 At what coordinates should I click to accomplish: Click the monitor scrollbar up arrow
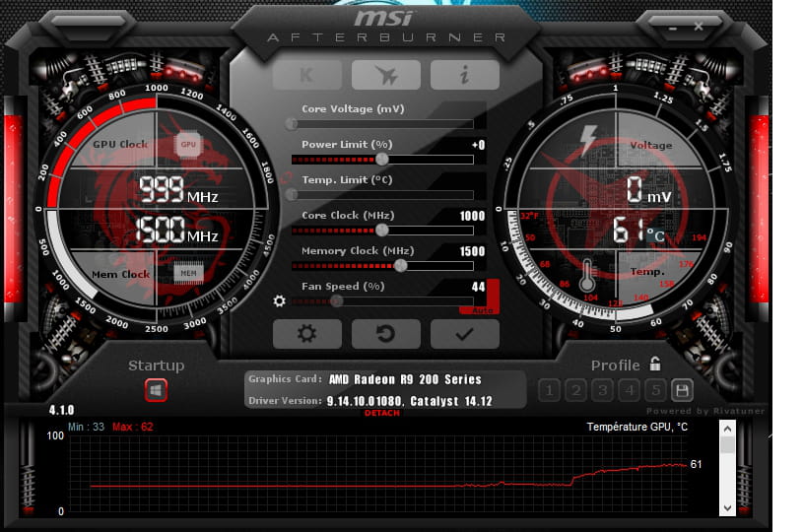tap(727, 429)
